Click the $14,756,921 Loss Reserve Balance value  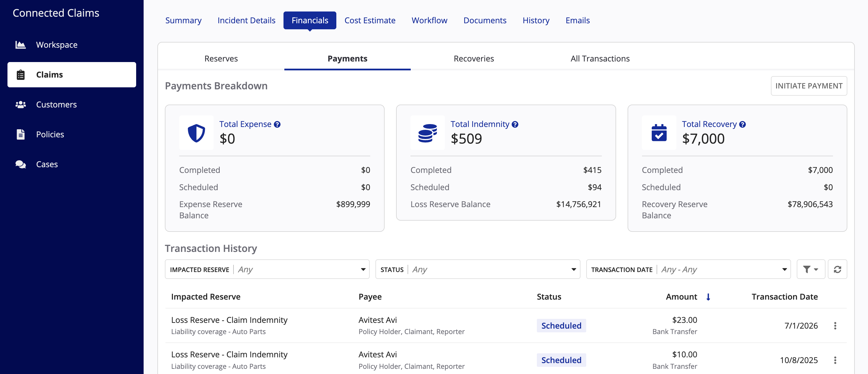coord(578,204)
